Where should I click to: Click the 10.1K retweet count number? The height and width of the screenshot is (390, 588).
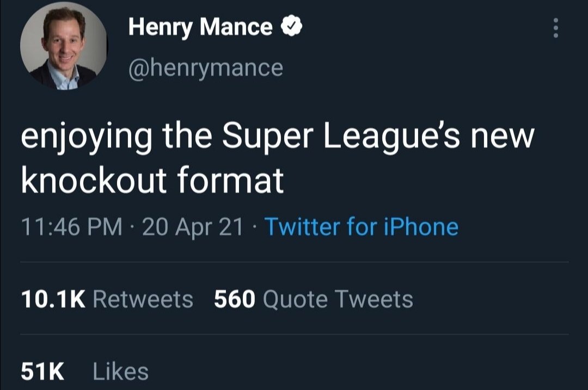click(x=53, y=299)
